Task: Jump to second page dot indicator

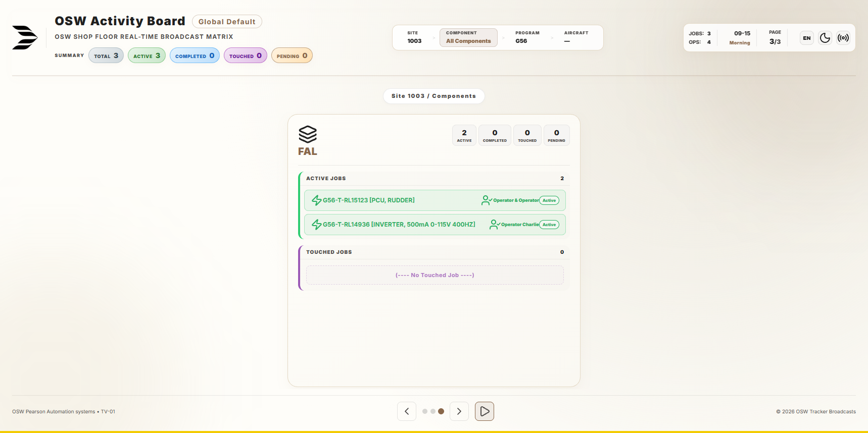Action: tap(433, 411)
